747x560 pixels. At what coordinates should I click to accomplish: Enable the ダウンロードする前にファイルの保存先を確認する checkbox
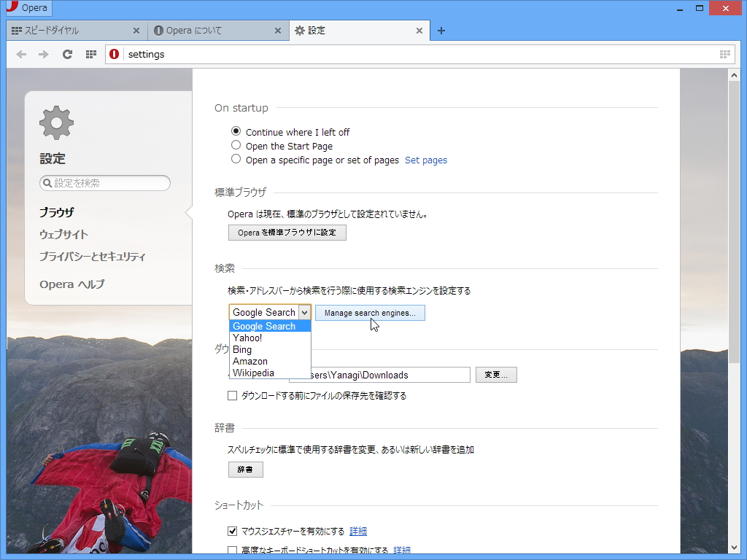tap(232, 395)
